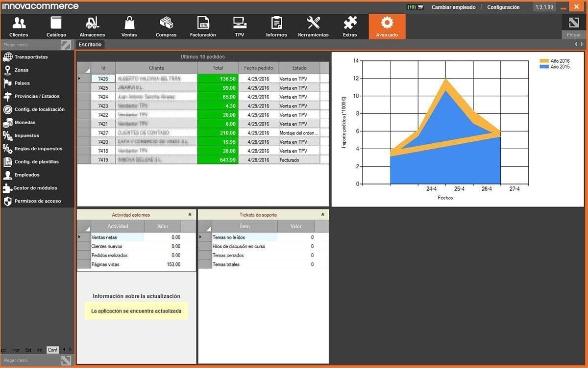Switch to the Conf sidebar tab

pos(52,350)
